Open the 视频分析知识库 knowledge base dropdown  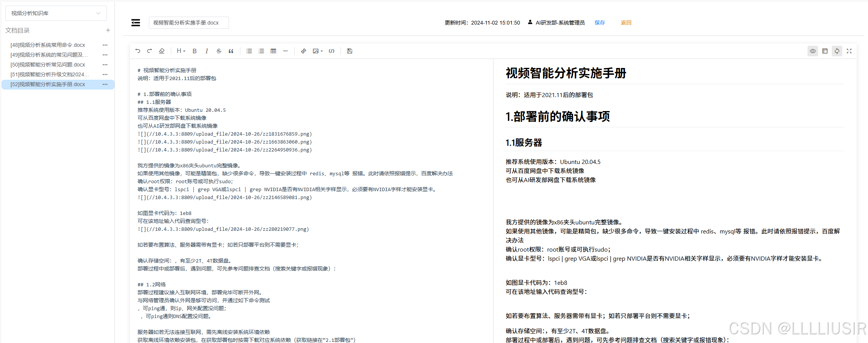[56, 13]
